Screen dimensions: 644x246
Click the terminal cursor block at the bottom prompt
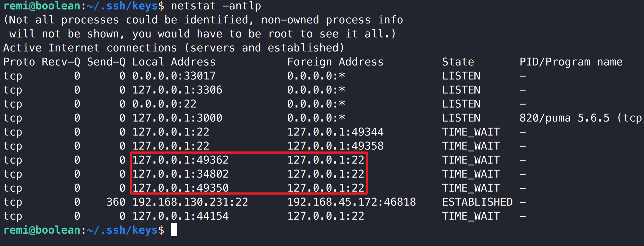pyautogui.click(x=174, y=230)
